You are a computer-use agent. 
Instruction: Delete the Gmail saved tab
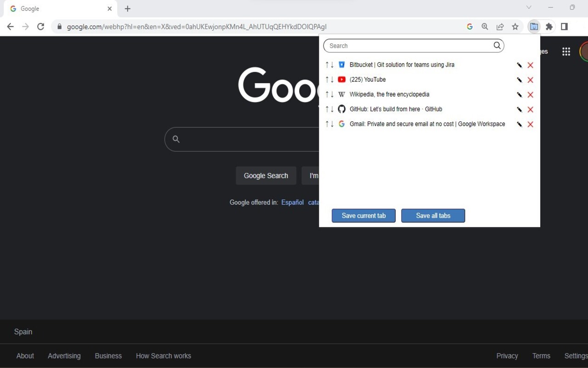point(531,124)
